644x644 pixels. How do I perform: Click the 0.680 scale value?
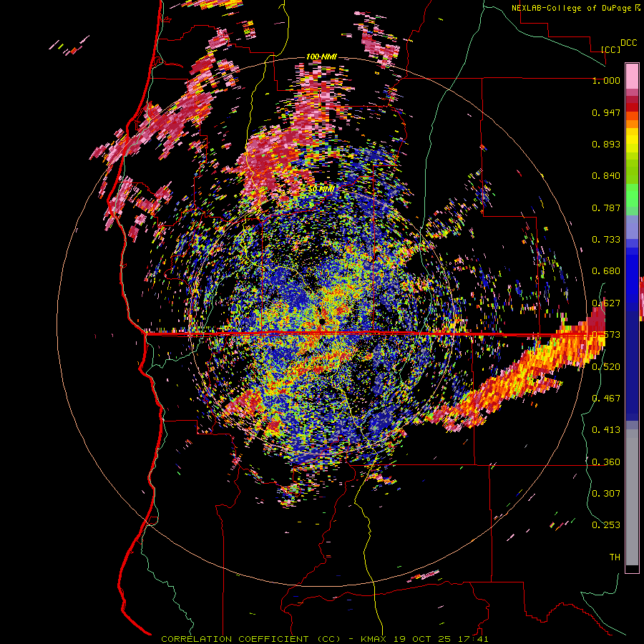606,271
